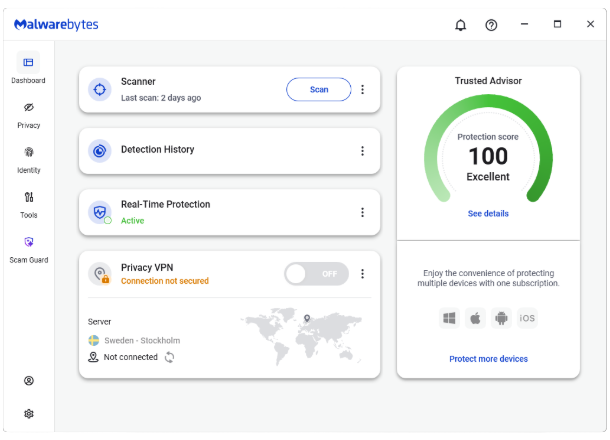610x440 pixels.
Task: Click the iOS platform icon
Action: point(527,318)
